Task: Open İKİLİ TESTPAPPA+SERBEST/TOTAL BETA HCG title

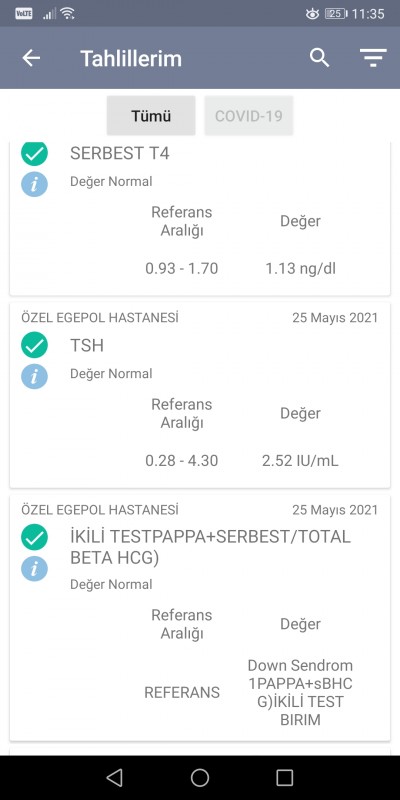Action: click(210, 547)
